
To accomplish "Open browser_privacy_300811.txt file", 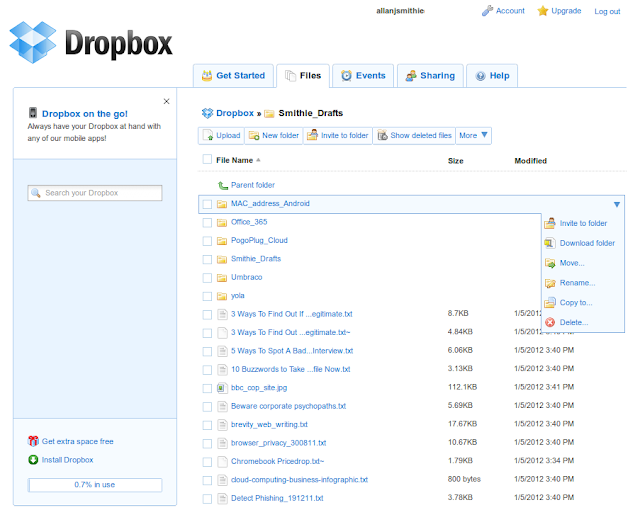I will click(278, 443).
